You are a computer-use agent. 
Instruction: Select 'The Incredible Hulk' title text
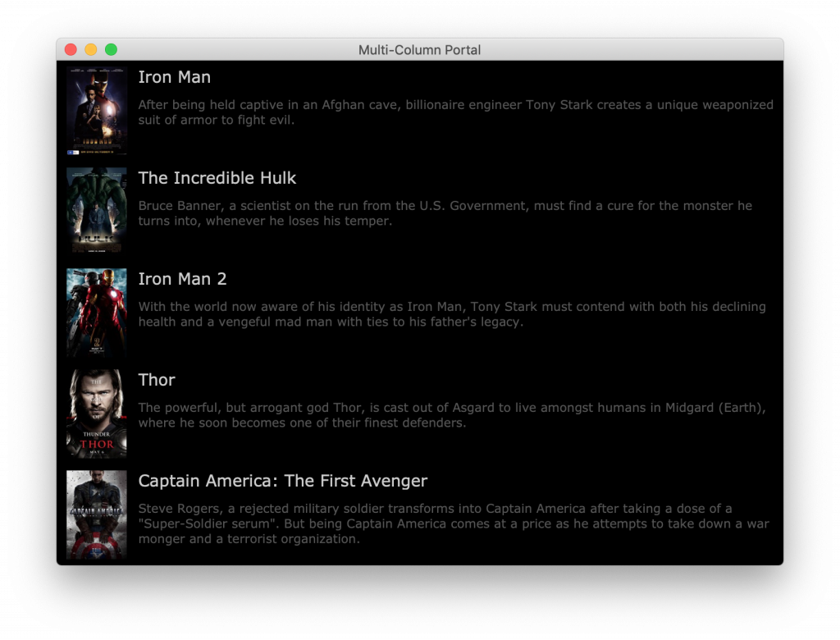[x=217, y=178]
